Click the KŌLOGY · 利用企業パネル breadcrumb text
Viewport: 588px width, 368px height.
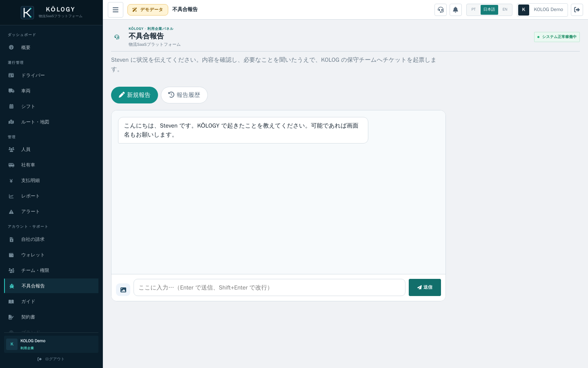pos(151,29)
